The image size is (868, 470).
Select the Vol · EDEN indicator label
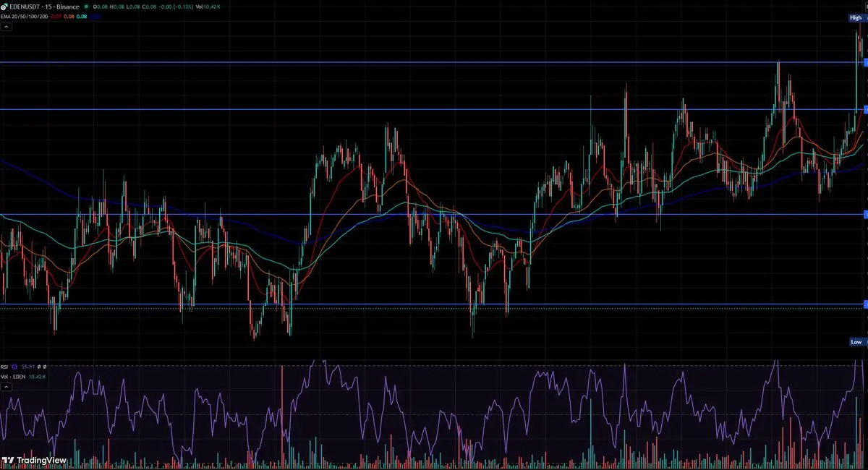coord(13,377)
